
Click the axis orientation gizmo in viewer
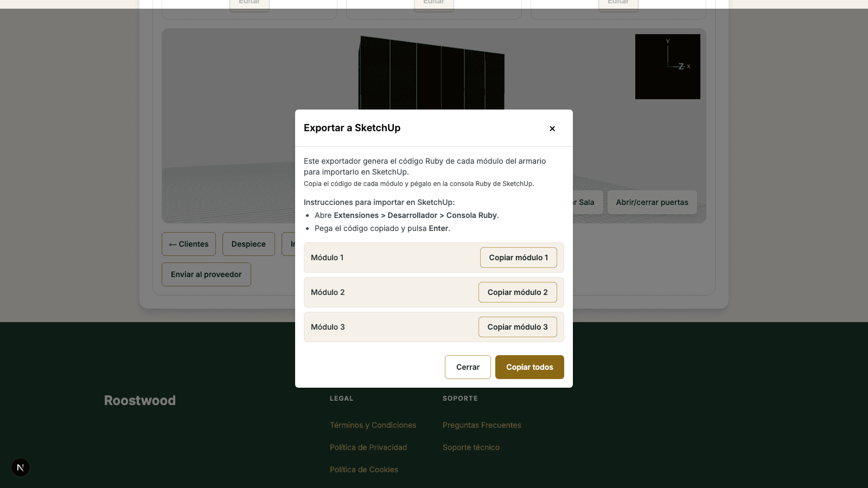pyautogui.click(x=668, y=67)
